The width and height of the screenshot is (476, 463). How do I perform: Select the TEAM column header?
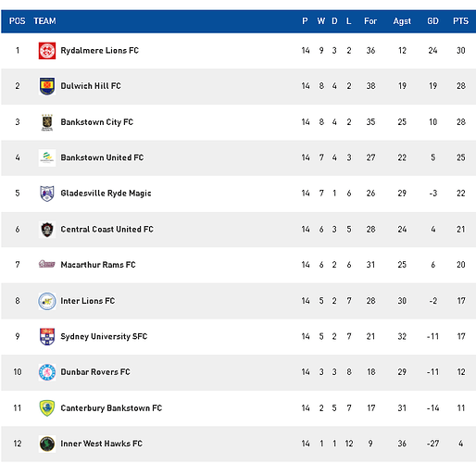pos(44,21)
